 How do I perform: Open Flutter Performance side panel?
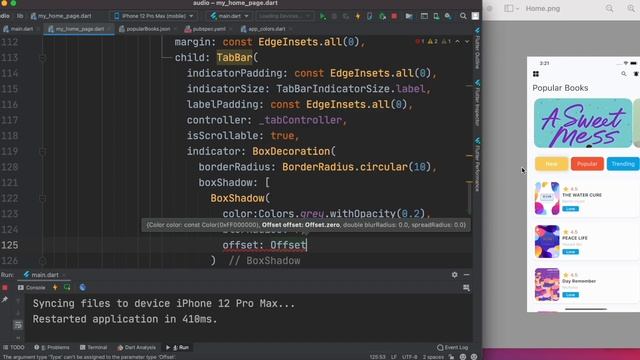pos(477,164)
